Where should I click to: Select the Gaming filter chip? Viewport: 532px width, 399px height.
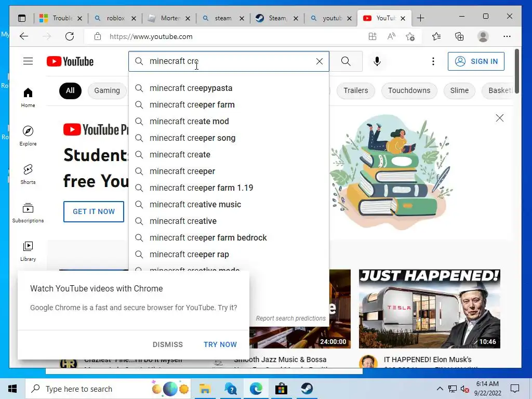(107, 90)
